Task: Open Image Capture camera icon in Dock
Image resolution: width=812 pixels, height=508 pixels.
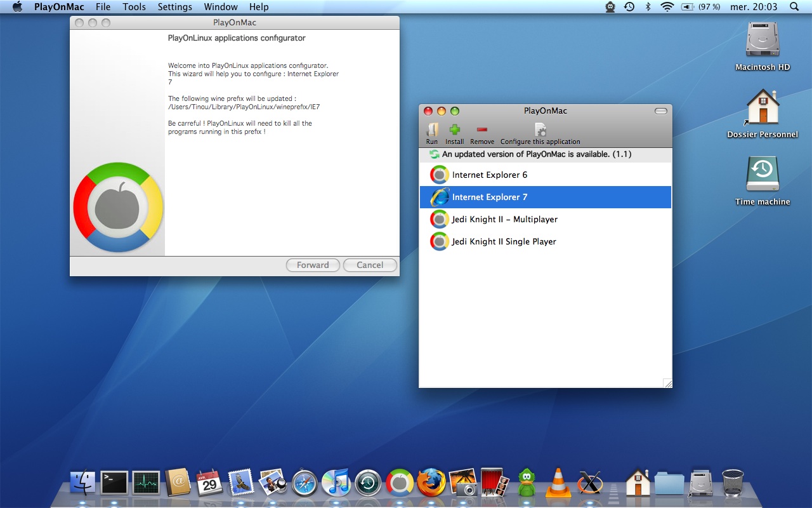Action: (x=463, y=483)
